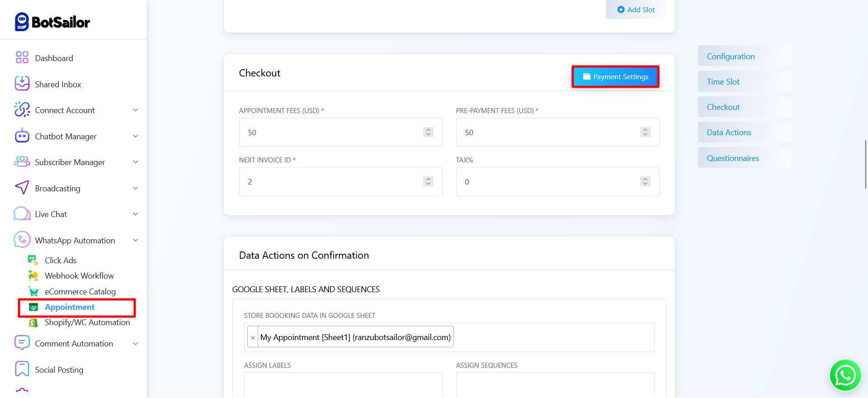868x398 pixels.
Task: Expand the Chatbot Manager submenu
Action: coord(135,136)
